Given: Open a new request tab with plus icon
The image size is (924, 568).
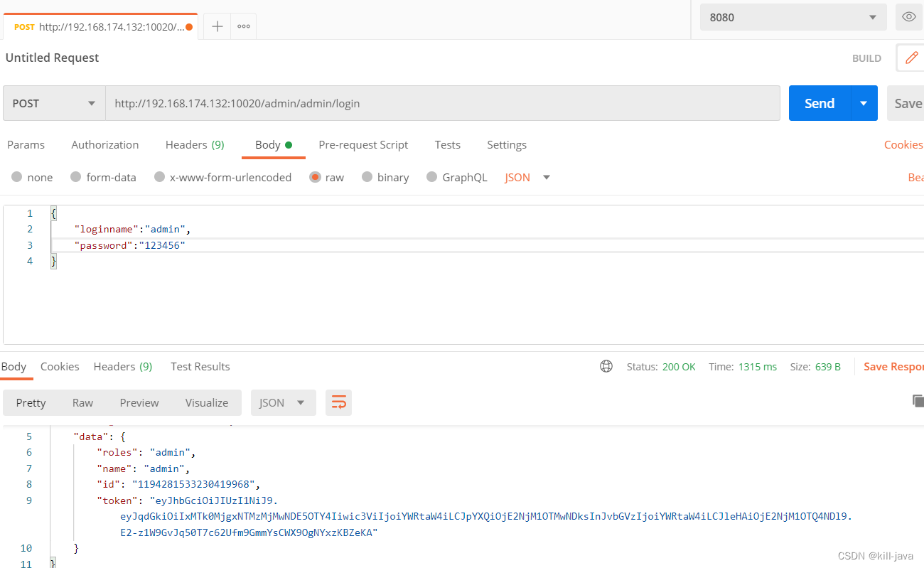Looking at the screenshot, I should coord(217,26).
